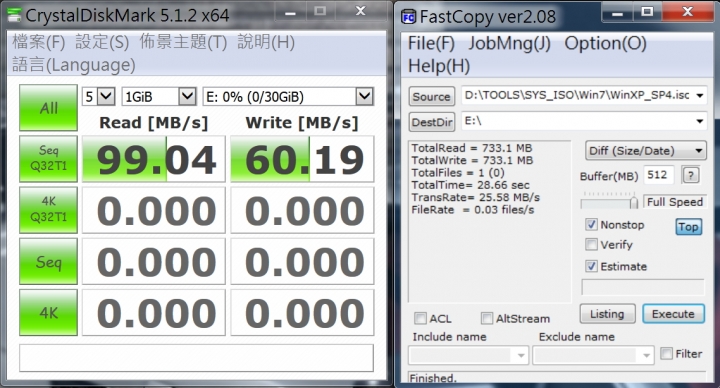Open the 說明(H) help menu
Screen dimensions: 720x388
[266, 42]
